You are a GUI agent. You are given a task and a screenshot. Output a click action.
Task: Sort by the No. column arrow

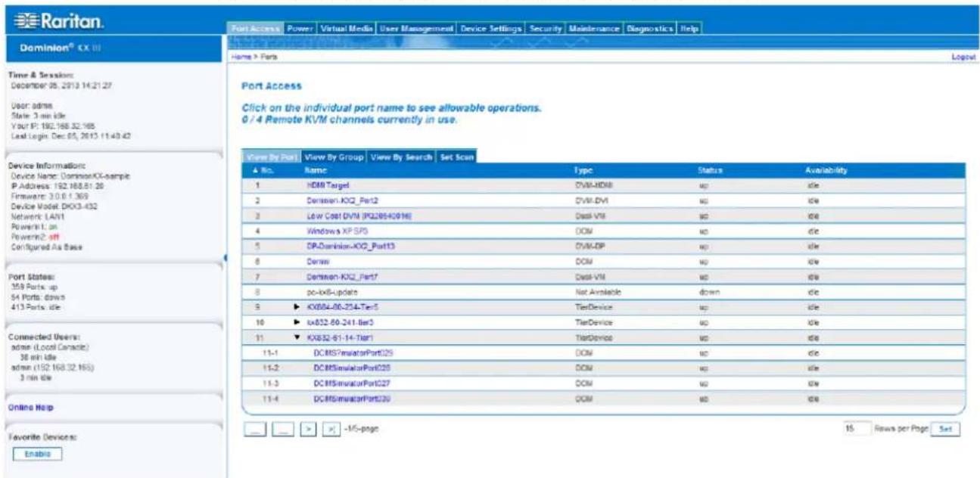(255, 171)
